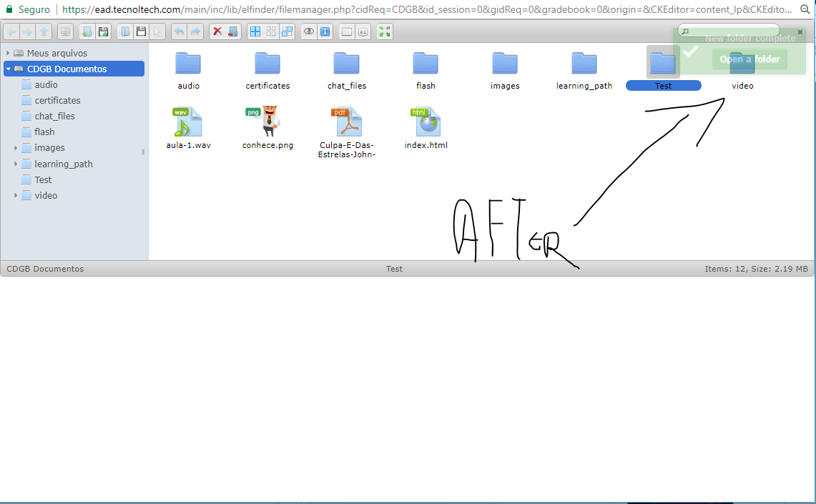816x504 pixels.
Task: Delete selection with red X icon
Action: click(217, 31)
